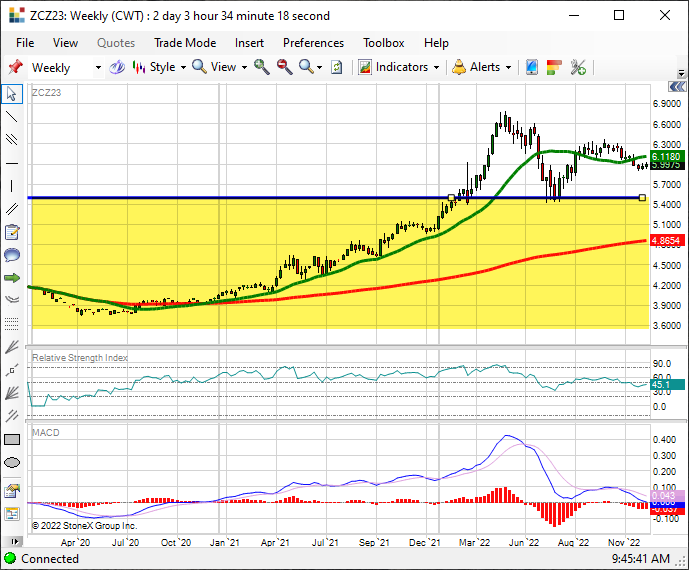This screenshot has height=570, width=689.
Task: Click the chart properties icon in the sidebar
Action: 12,490
